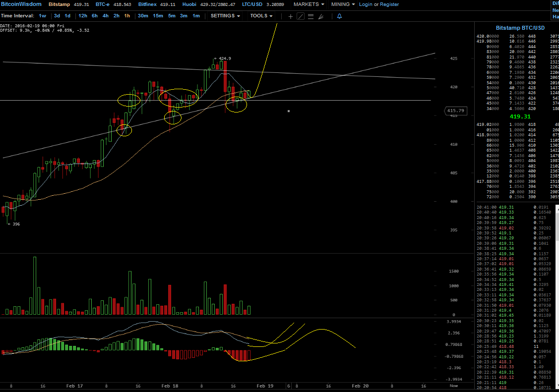Set chart interval to 5m
Image resolution: width=559 pixels, height=392 pixels.
(x=172, y=16)
